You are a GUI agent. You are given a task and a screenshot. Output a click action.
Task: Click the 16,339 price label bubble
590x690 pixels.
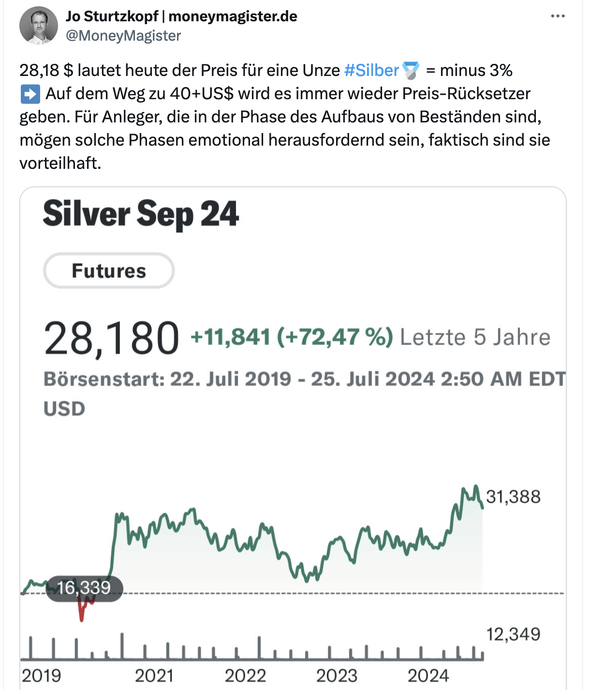tap(84, 588)
